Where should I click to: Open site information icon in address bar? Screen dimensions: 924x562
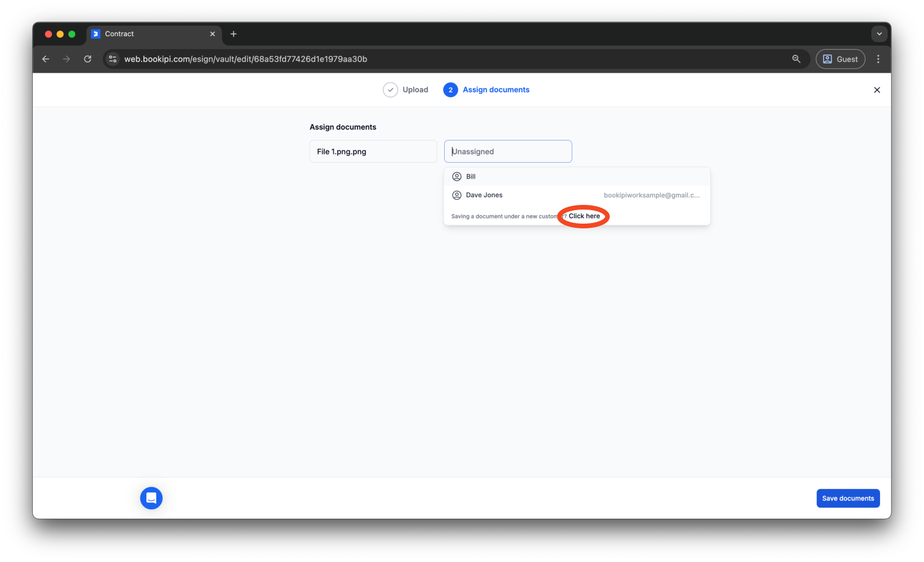tap(113, 59)
